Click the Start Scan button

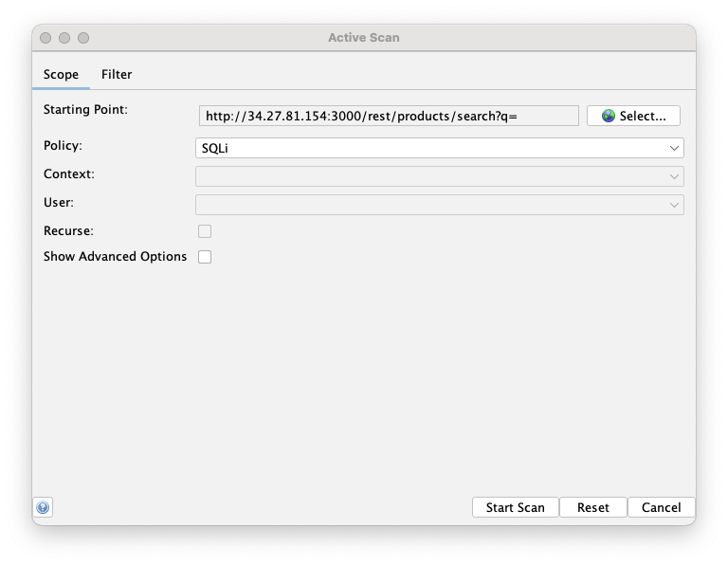516,507
